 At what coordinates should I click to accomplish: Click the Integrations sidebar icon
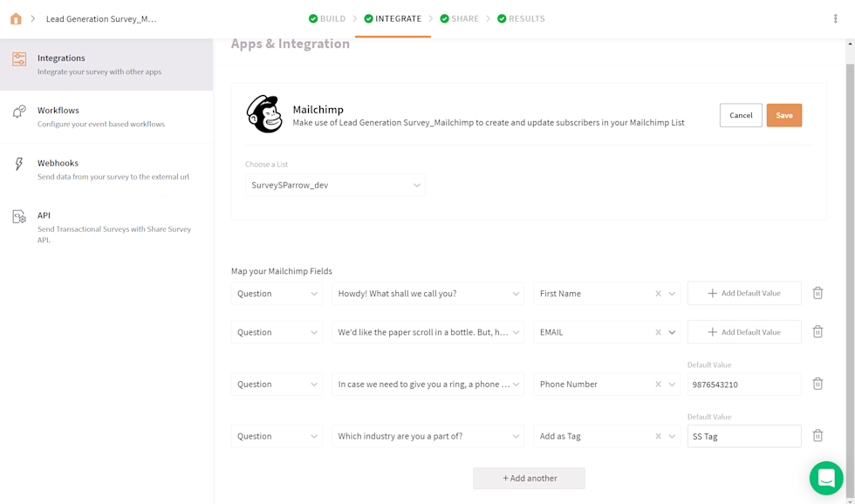tap(18, 61)
